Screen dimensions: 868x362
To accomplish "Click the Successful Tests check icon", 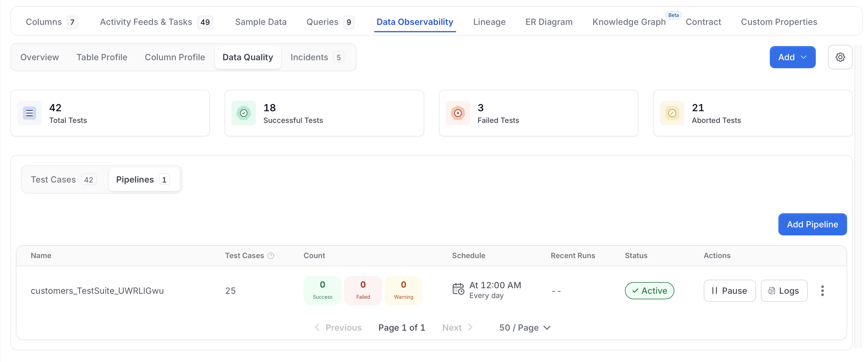I will click(244, 113).
